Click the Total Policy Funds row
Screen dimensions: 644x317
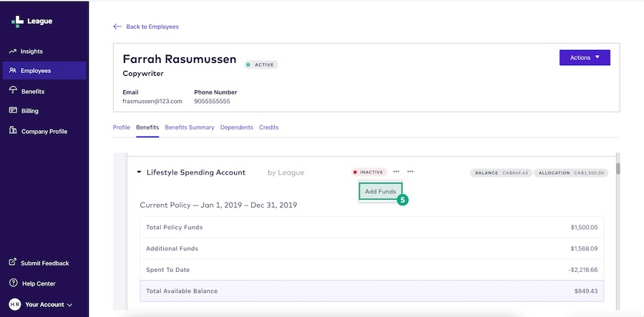pyautogui.click(x=371, y=228)
